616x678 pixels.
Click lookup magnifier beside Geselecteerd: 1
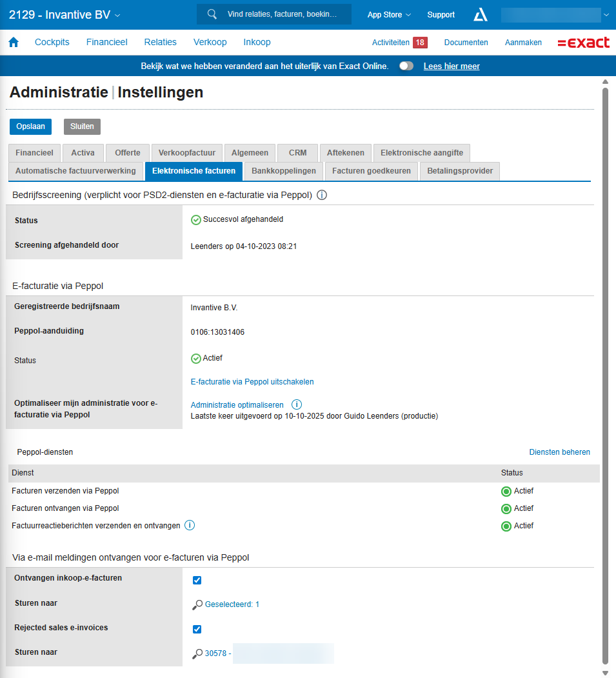pos(197,605)
